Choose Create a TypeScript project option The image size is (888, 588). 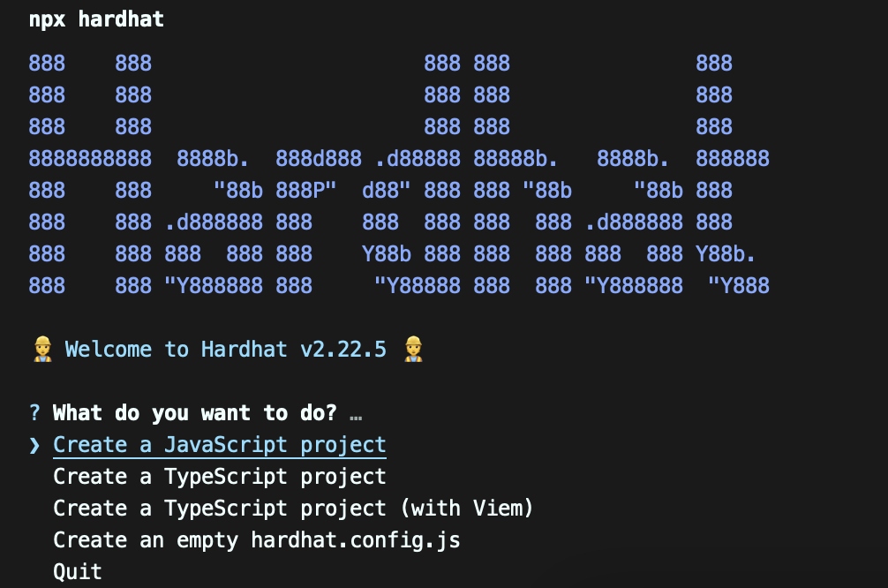click(220, 477)
